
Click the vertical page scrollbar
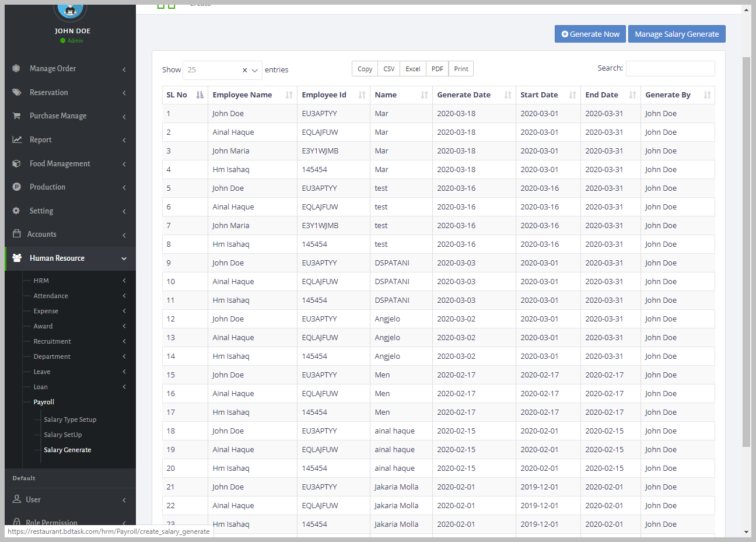point(746,251)
